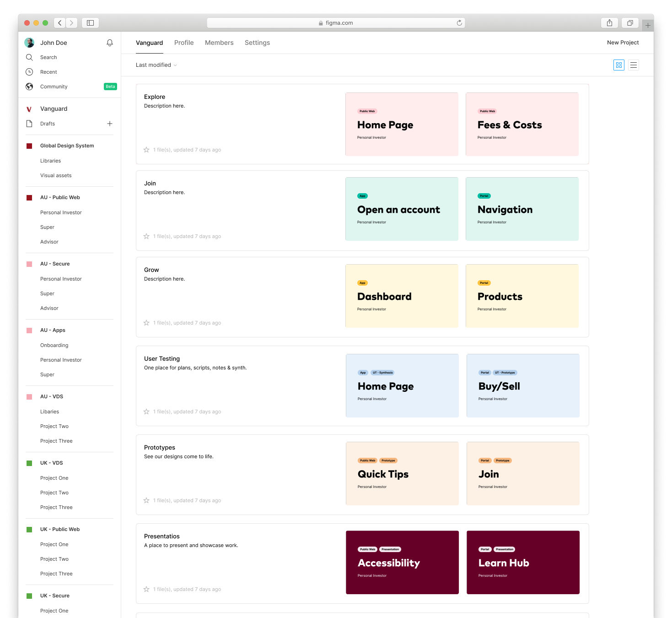The width and height of the screenshot is (672, 618).
Task: Click the User Testing project title
Action: click(x=162, y=358)
